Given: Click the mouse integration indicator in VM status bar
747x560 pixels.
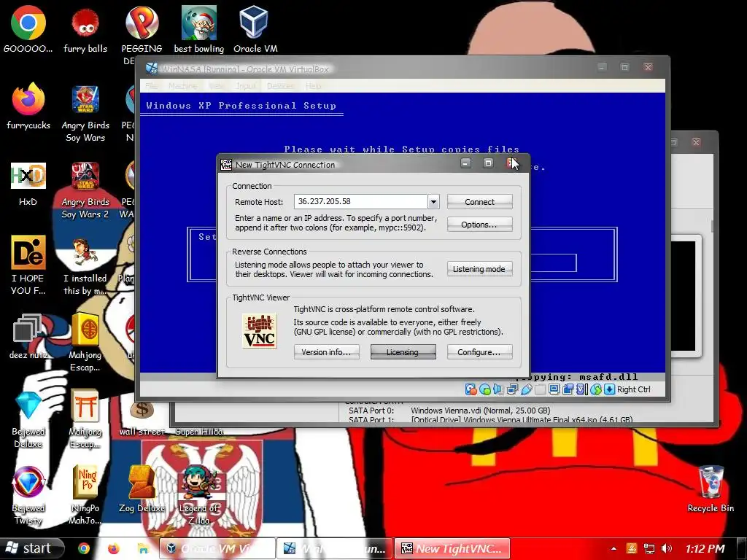Looking at the screenshot, I should 595,389.
